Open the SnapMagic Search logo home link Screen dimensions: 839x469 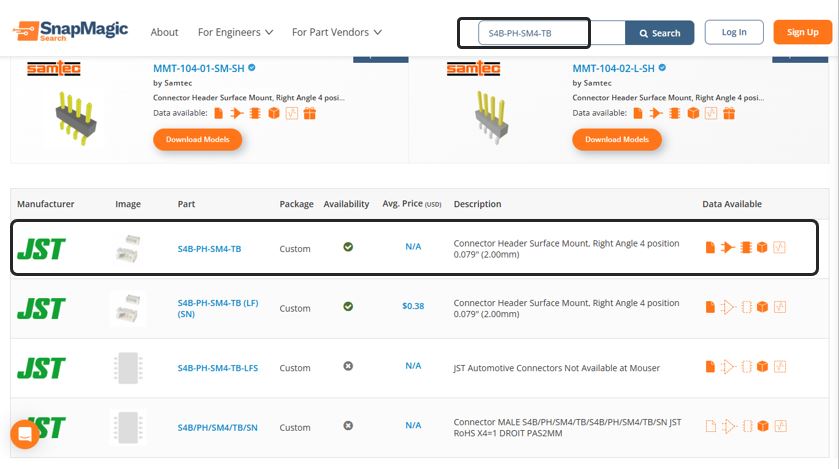point(70,31)
